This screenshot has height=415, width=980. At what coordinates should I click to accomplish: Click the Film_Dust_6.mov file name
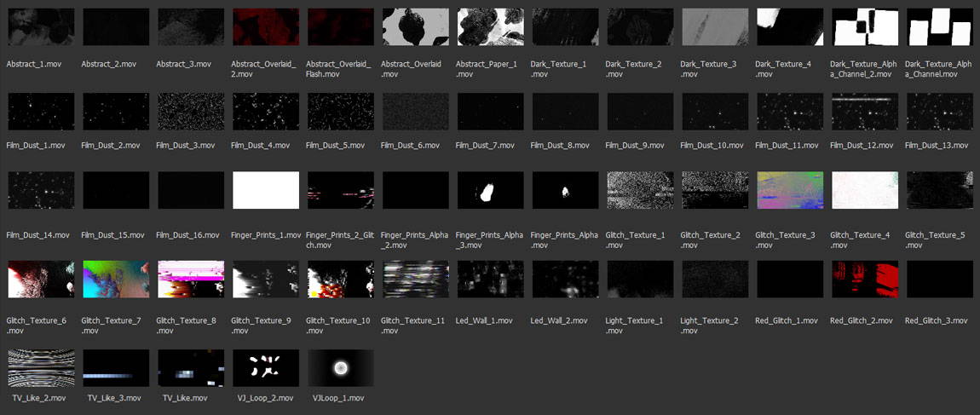click(x=410, y=146)
